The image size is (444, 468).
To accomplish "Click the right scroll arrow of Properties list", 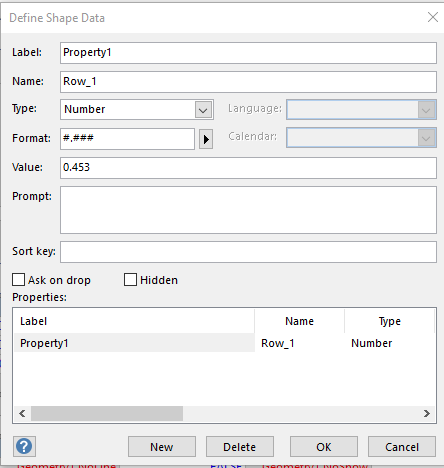I will coord(427,413).
